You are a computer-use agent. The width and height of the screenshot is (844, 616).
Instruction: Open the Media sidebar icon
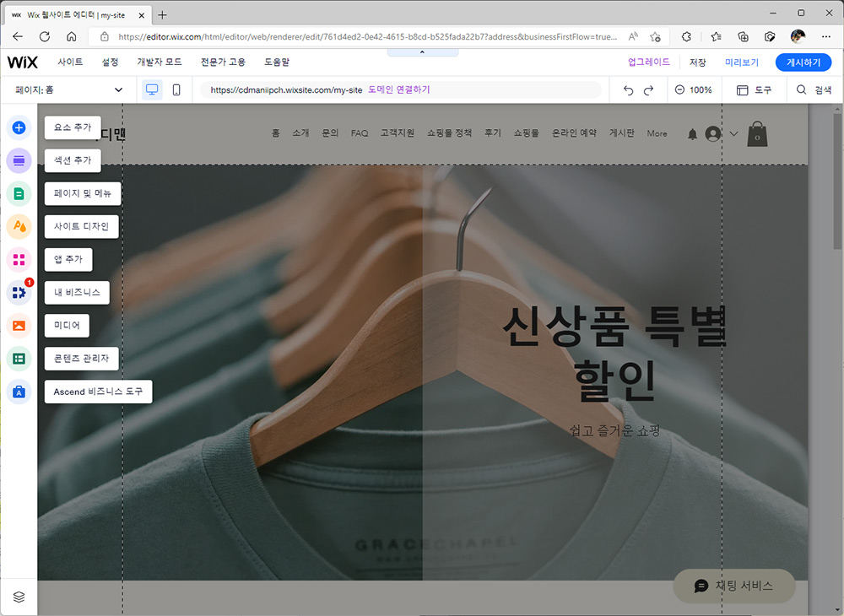coord(19,326)
